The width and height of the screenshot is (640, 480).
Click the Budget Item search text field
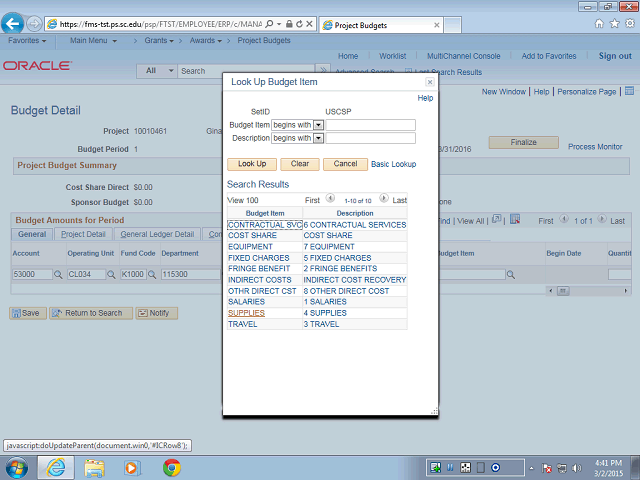pyautogui.click(x=371, y=125)
